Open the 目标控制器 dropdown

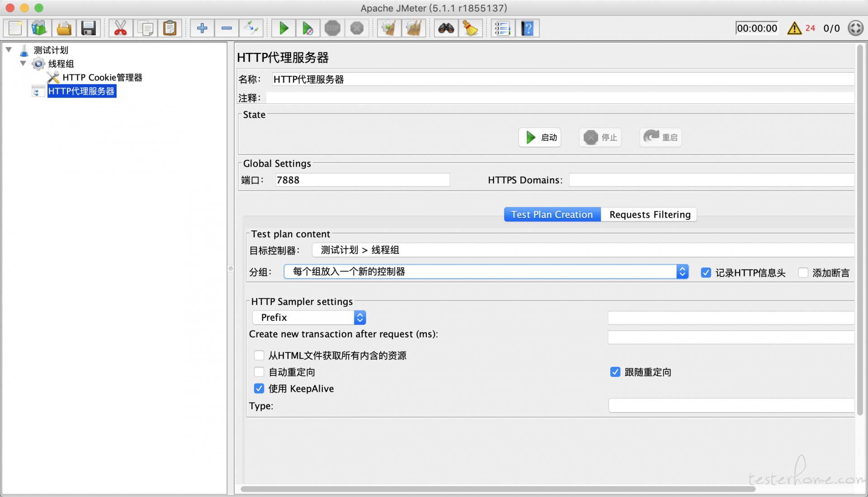(583, 250)
